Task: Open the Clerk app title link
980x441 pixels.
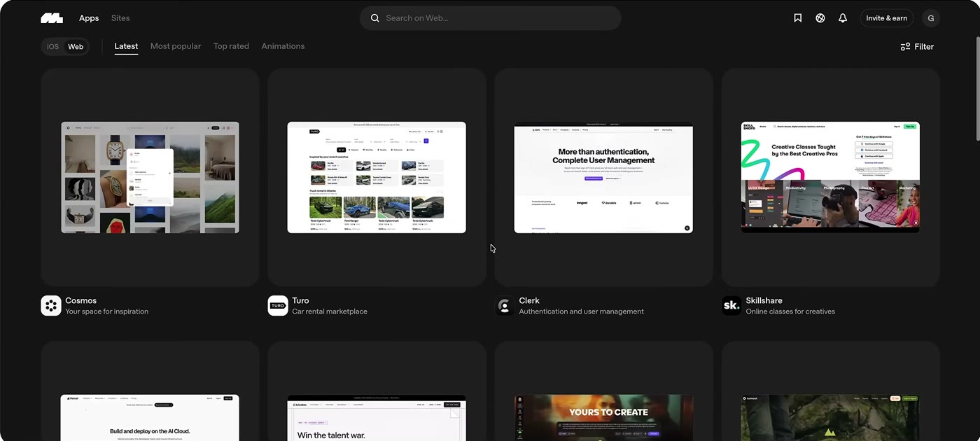Action: click(x=529, y=300)
